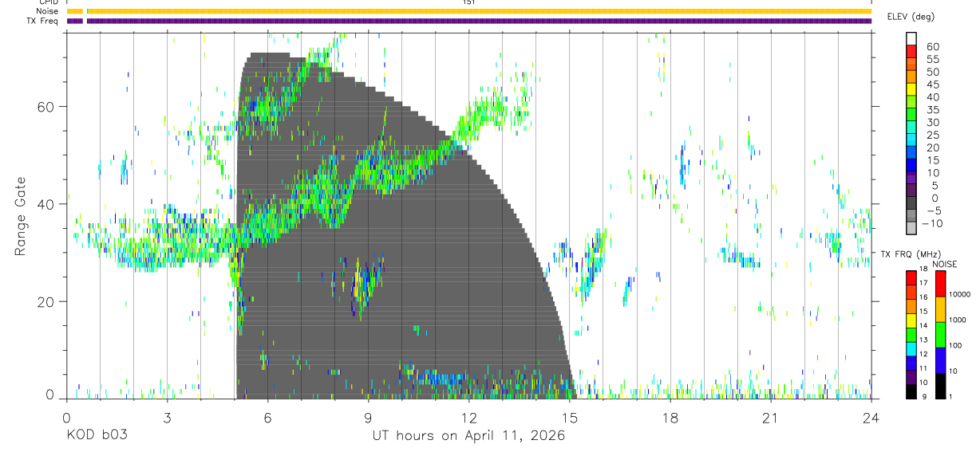Image resolution: width=980 pixels, height=452 pixels.
Task: Click the white top swatch of the ELEV colorbar
Action: [912, 39]
